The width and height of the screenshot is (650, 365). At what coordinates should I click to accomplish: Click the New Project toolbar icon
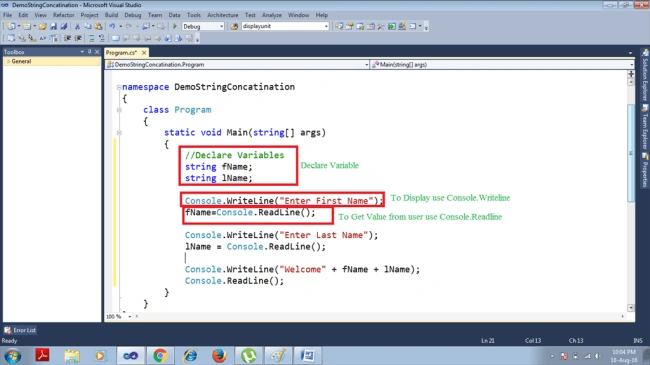point(11,26)
